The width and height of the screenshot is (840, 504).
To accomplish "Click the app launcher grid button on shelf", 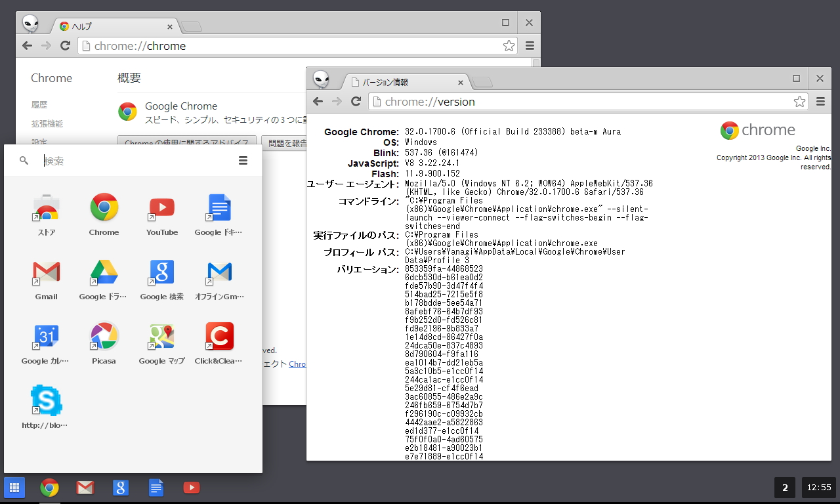I will click(x=14, y=488).
